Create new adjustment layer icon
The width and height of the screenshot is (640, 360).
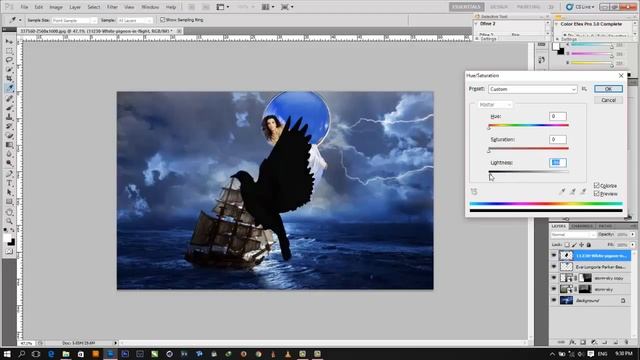point(594,342)
